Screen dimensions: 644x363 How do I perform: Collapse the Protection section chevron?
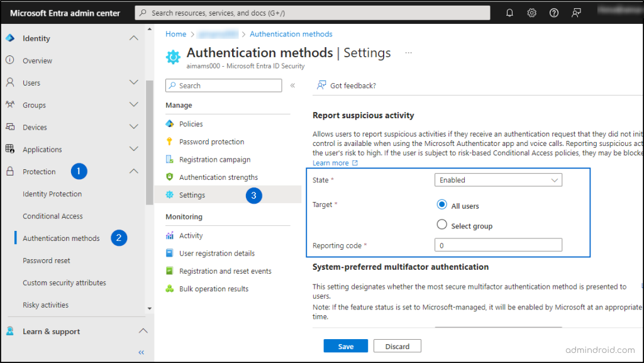coord(133,171)
